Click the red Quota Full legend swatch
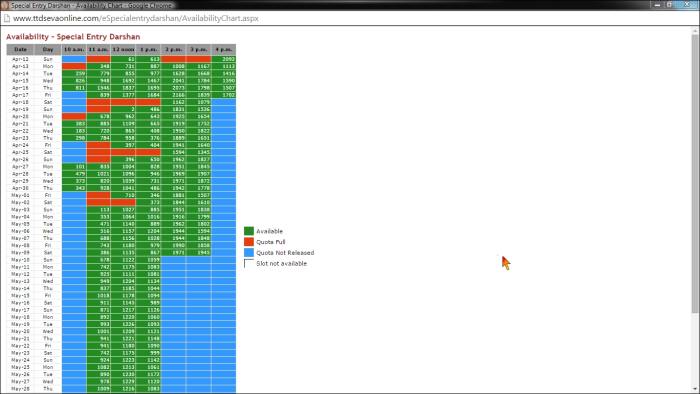Viewport: 700px width, 394px height. (x=249, y=241)
